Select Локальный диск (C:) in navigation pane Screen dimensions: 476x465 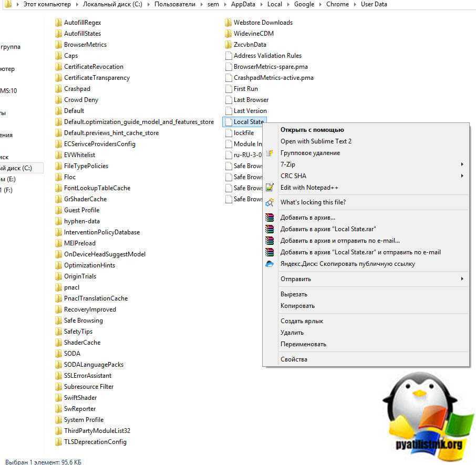[16, 168]
